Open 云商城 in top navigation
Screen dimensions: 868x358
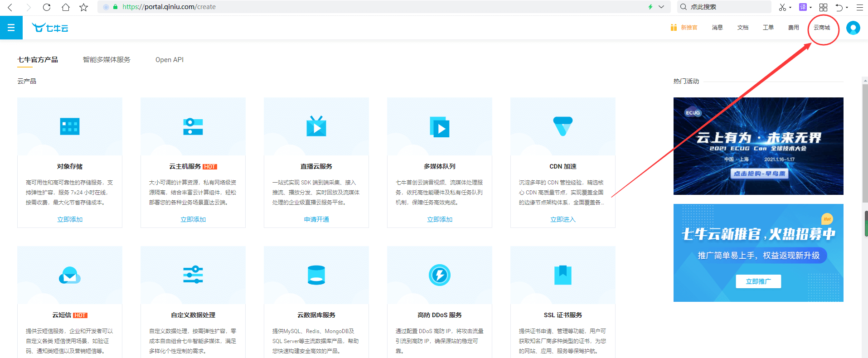point(822,28)
